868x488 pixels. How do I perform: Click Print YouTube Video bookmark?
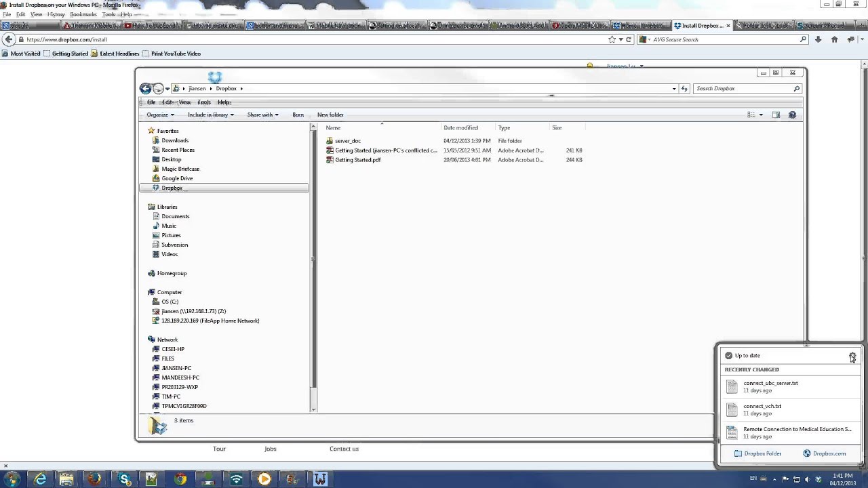point(172,54)
